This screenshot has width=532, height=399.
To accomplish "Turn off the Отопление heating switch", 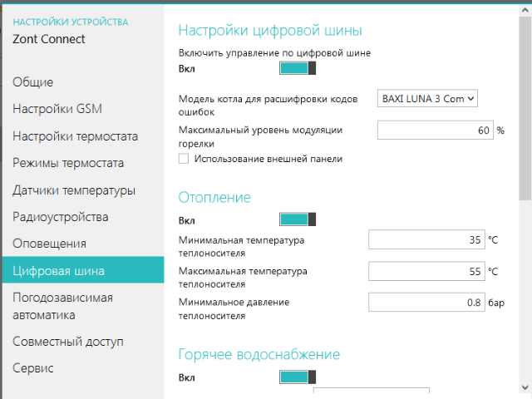I will click(x=298, y=220).
